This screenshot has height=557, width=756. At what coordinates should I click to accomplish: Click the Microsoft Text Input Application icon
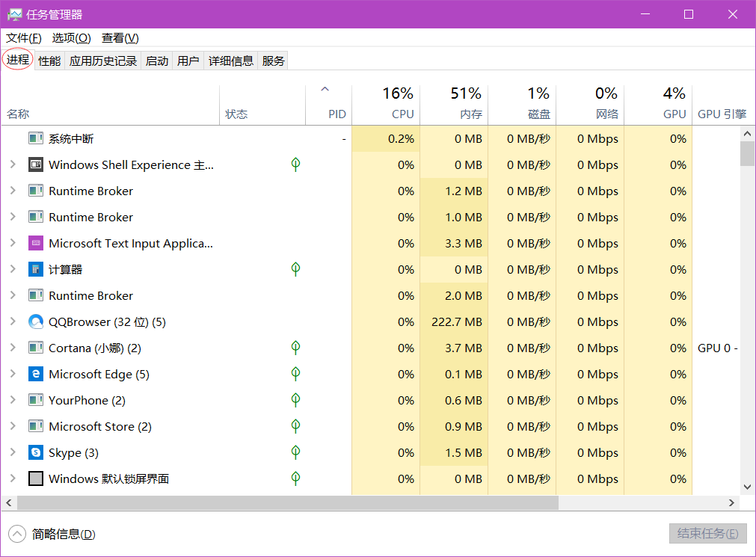(x=36, y=244)
